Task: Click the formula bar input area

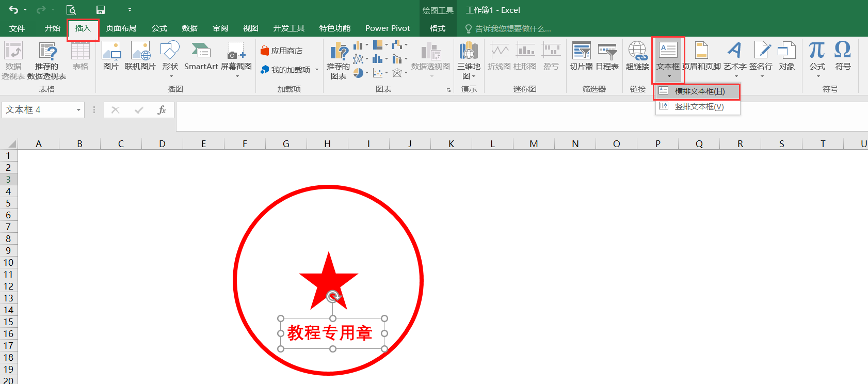Action: [522, 117]
